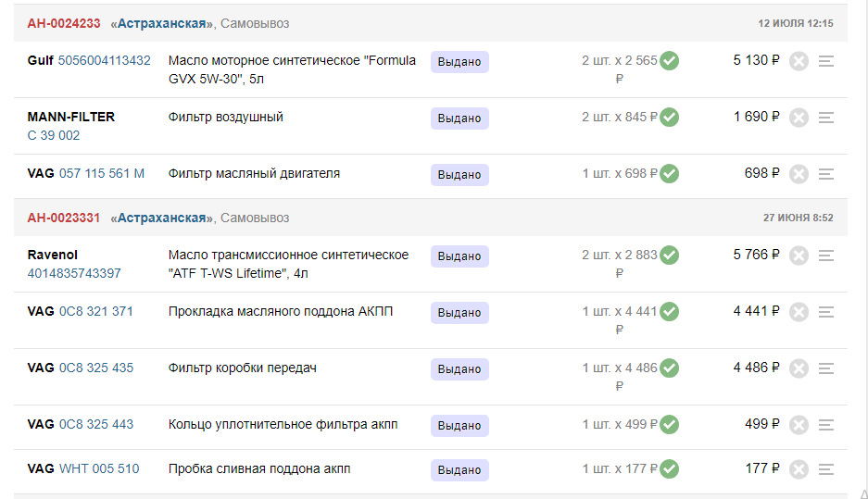Click date 12 ИЮЛЯ 12:15

[796, 23]
